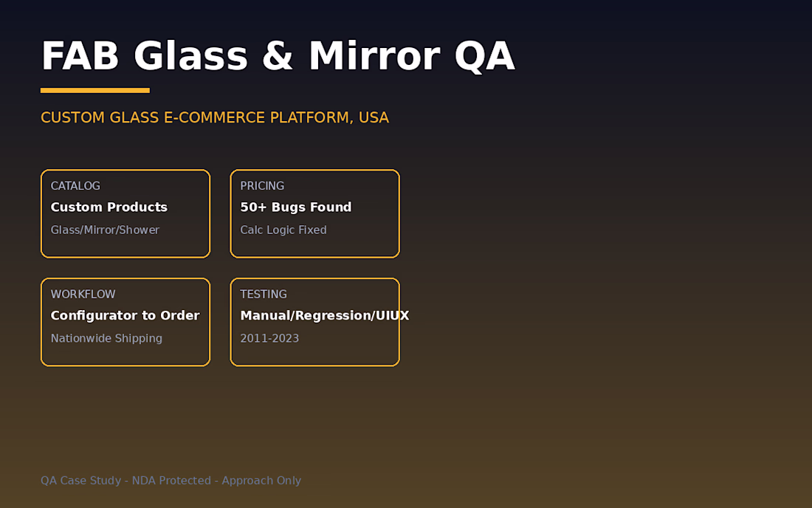Screen dimensions: 812x508
Task: Click the orange underline bar below title
Action: click(95, 91)
